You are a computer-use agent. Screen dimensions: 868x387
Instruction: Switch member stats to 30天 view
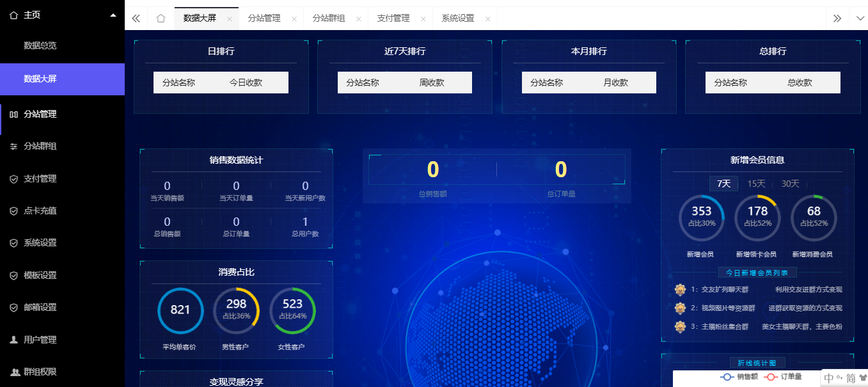pyautogui.click(x=789, y=184)
